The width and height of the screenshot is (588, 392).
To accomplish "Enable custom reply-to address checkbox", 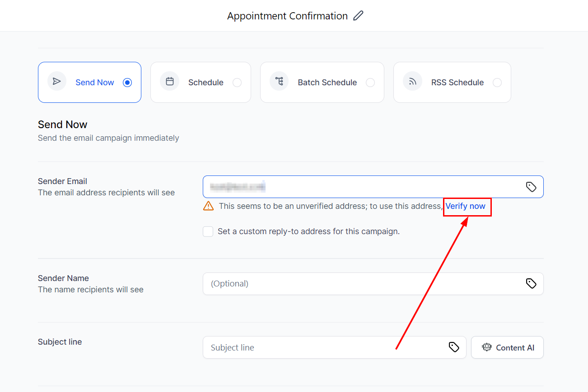I will [x=208, y=231].
